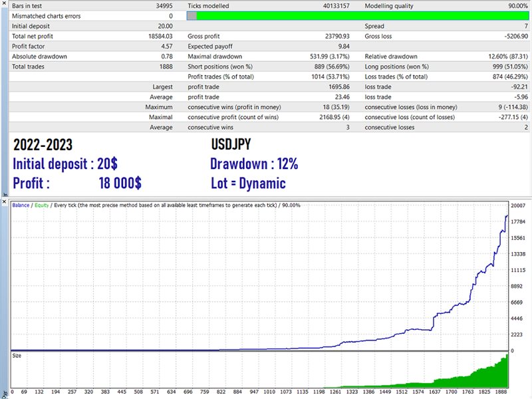
Task: Click the Size label in the volume subchart
Action: tap(17, 356)
